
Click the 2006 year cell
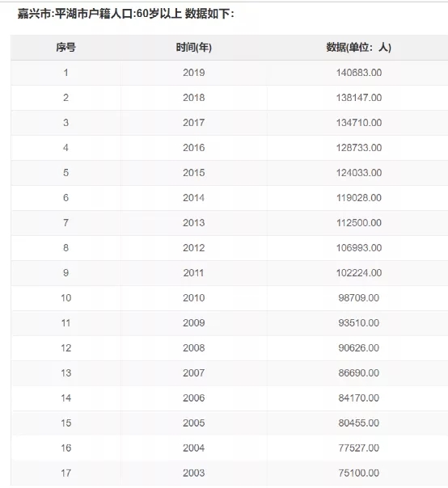194,398
